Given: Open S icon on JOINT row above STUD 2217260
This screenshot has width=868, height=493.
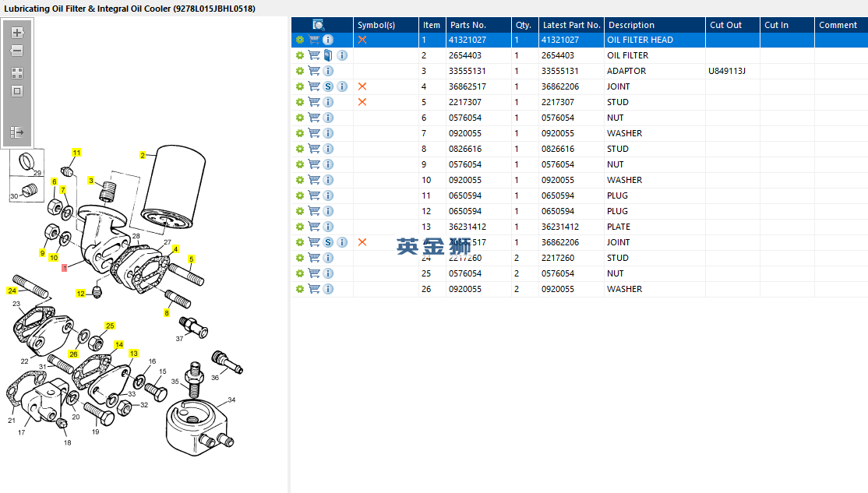Looking at the screenshot, I should [x=328, y=242].
